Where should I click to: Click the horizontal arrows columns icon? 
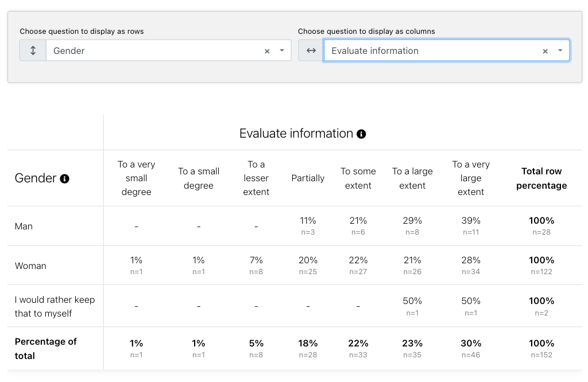tap(311, 50)
